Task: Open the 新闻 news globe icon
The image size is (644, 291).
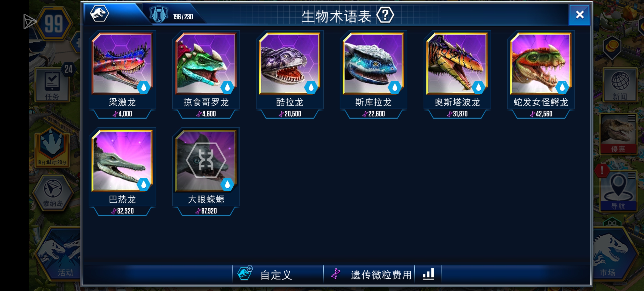Action: point(620,85)
